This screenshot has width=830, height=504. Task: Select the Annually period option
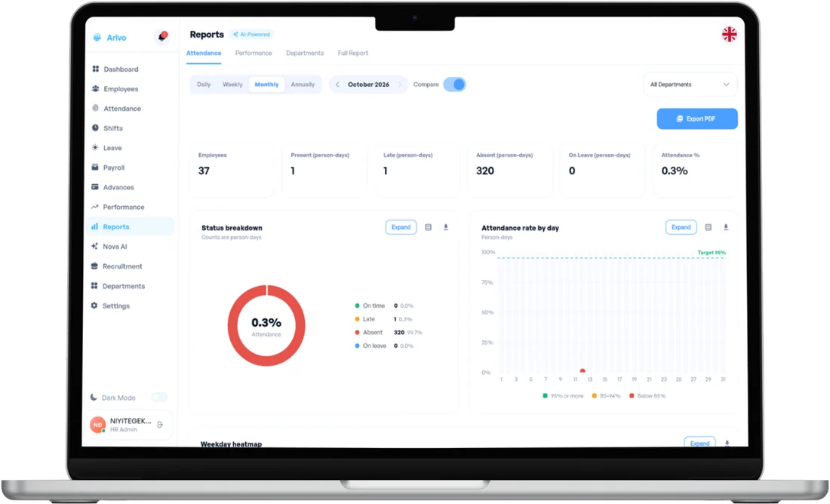pyautogui.click(x=303, y=85)
